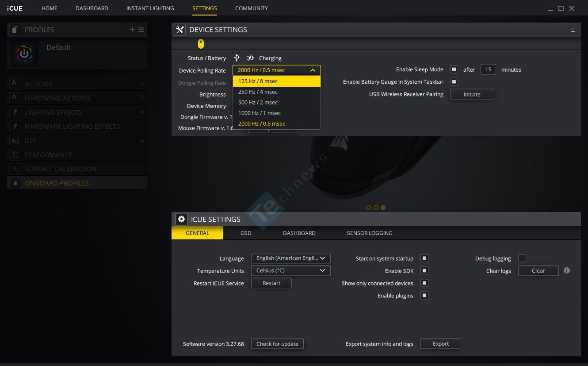The width and height of the screenshot is (588, 366).
Task: Open the Language dropdown
Action: click(290, 258)
